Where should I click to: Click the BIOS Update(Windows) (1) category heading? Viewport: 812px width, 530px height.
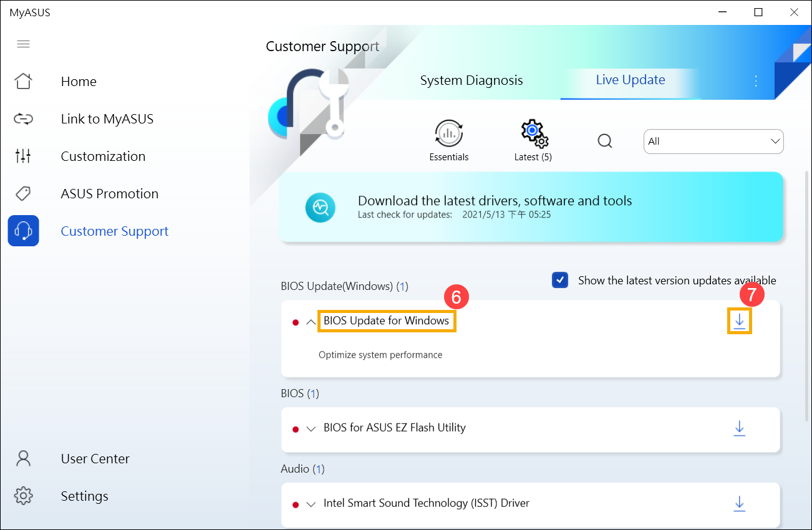point(344,286)
